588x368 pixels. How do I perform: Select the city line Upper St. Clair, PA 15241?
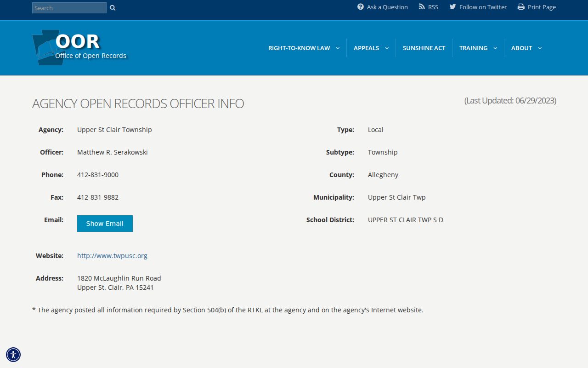[x=115, y=287]
